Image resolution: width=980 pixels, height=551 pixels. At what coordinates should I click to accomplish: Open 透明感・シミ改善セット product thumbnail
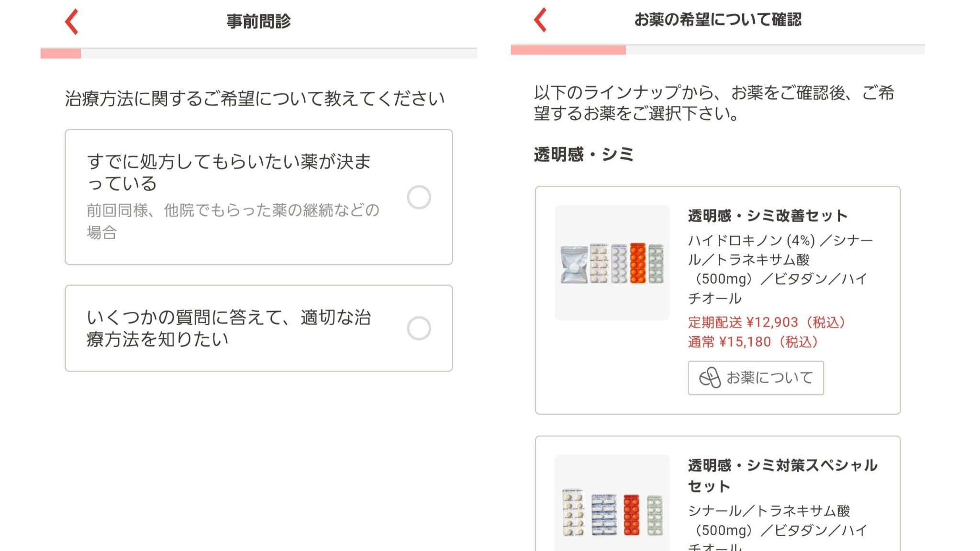click(x=612, y=263)
